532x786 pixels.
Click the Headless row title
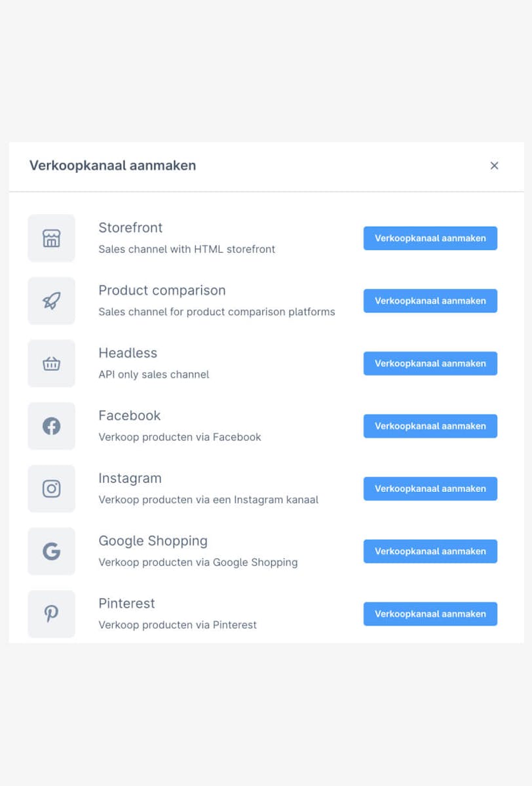128,353
